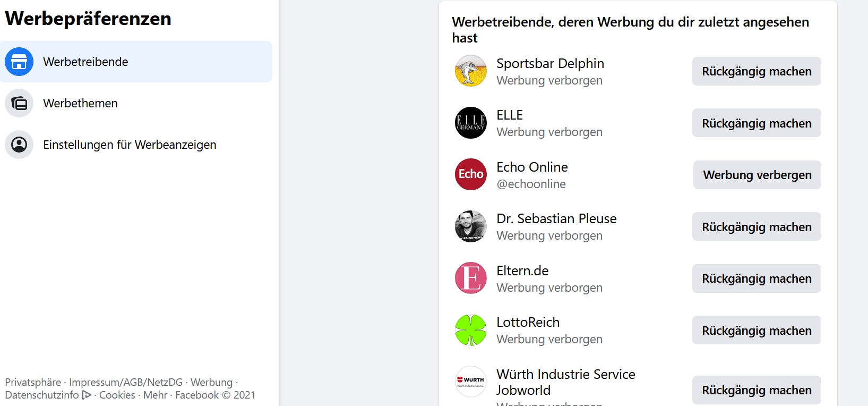This screenshot has height=406, width=868.
Task: Expand the Mehr footer link
Action: click(155, 395)
